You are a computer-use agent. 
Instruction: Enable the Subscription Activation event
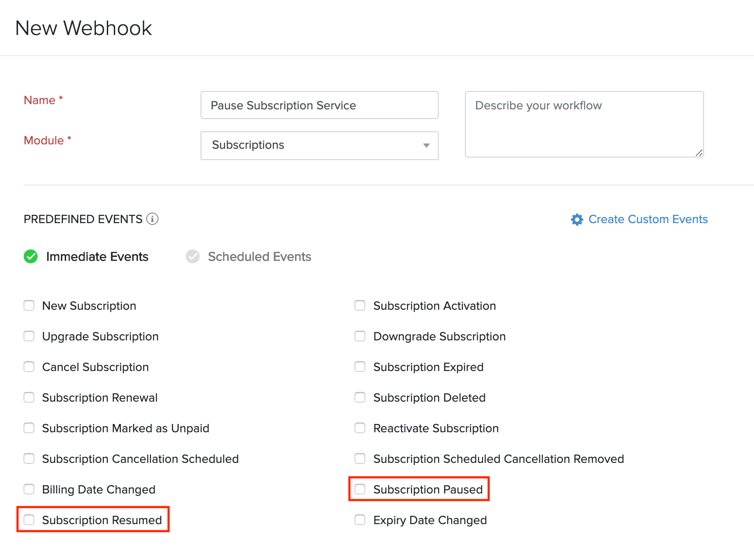360,305
